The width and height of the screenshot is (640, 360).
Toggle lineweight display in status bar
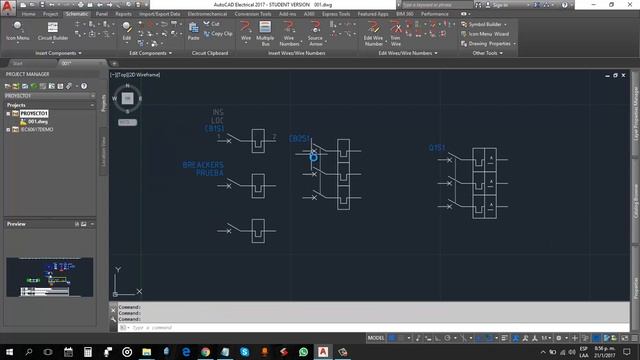tap(504, 338)
